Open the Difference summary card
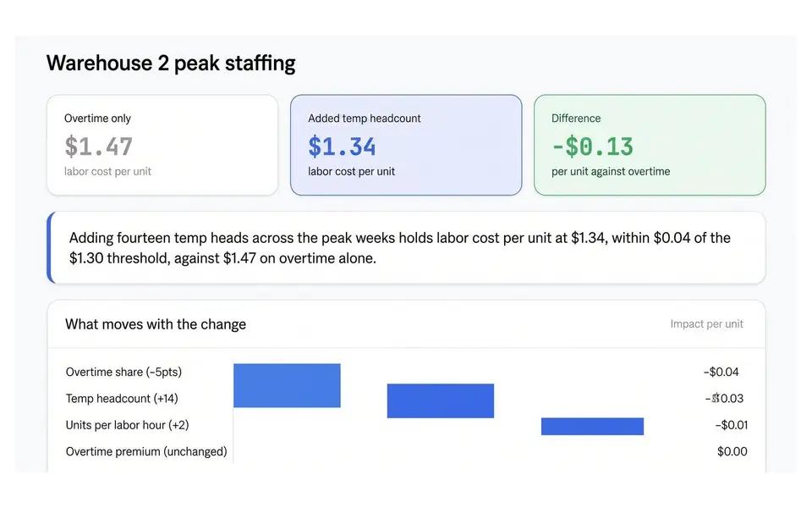The image size is (812, 508). (650, 145)
